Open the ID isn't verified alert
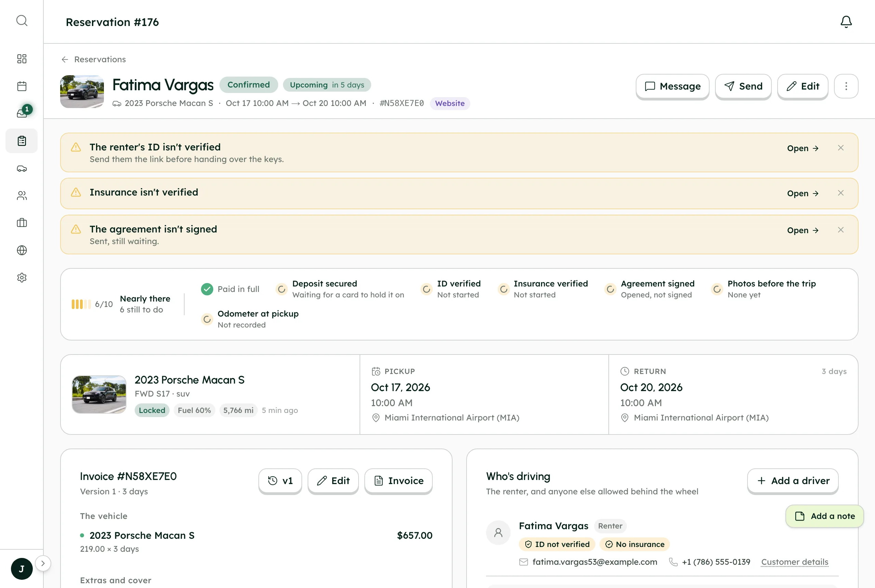The width and height of the screenshot is (875, 588). pos(803,148)
